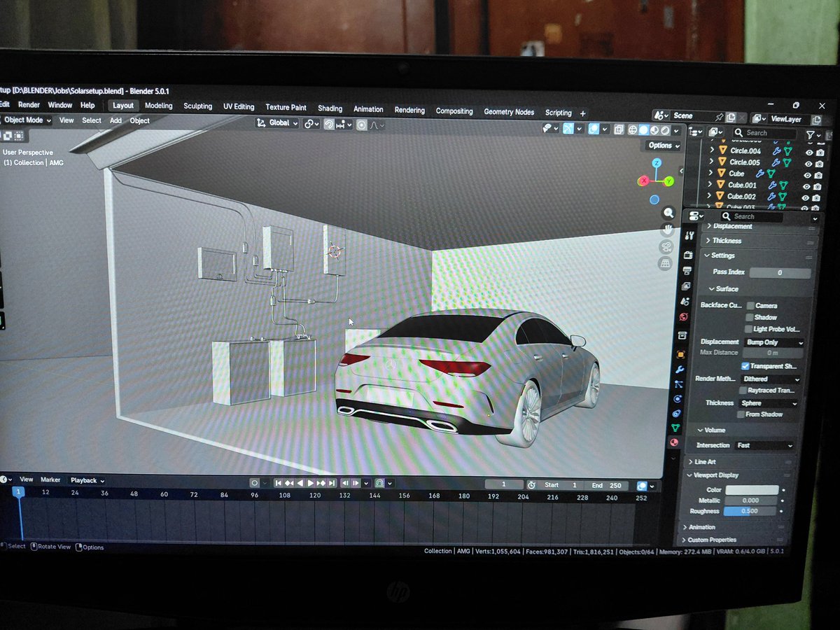Open the Render menu
The width and height of the screenshot is (840, 630).
coord(29,105)
